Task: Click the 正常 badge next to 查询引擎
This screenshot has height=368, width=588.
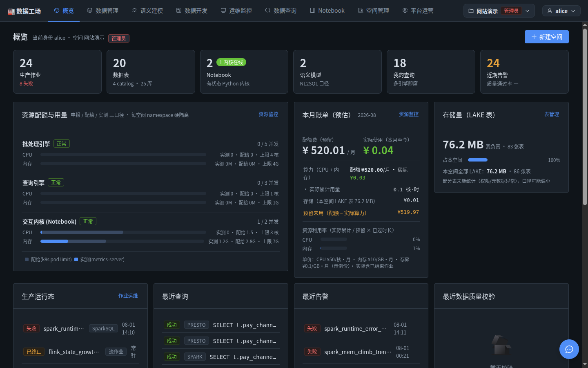Action: coord(56,182)
